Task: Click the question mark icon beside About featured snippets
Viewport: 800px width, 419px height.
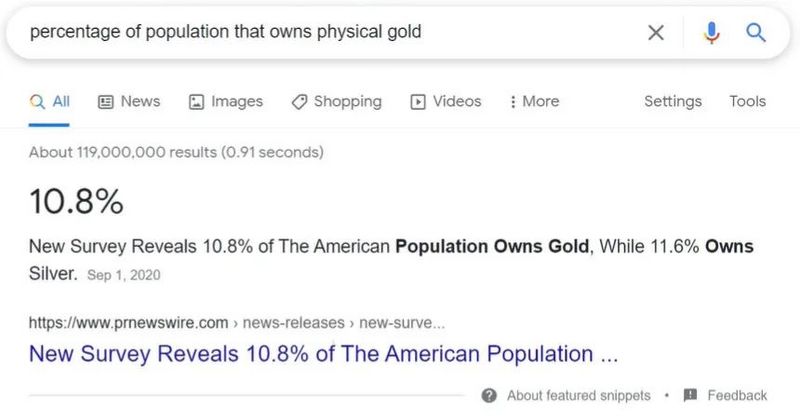Action: coord(489,395)
